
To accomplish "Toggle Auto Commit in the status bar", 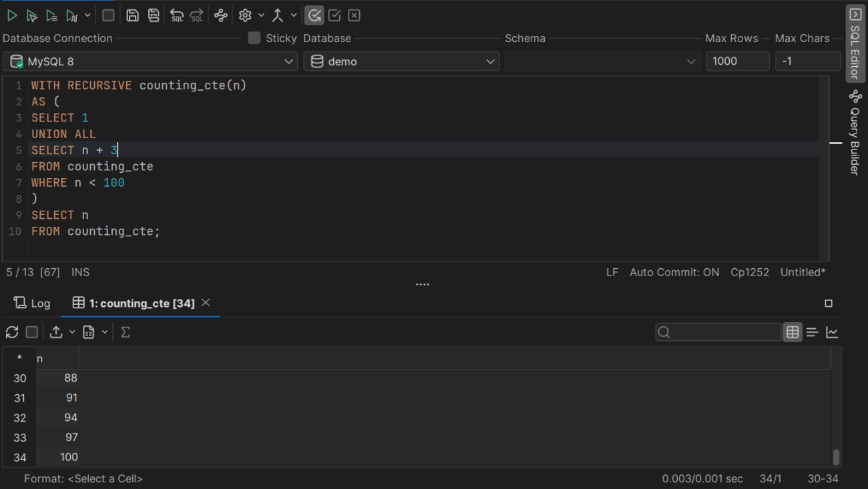I will (674, 272).
